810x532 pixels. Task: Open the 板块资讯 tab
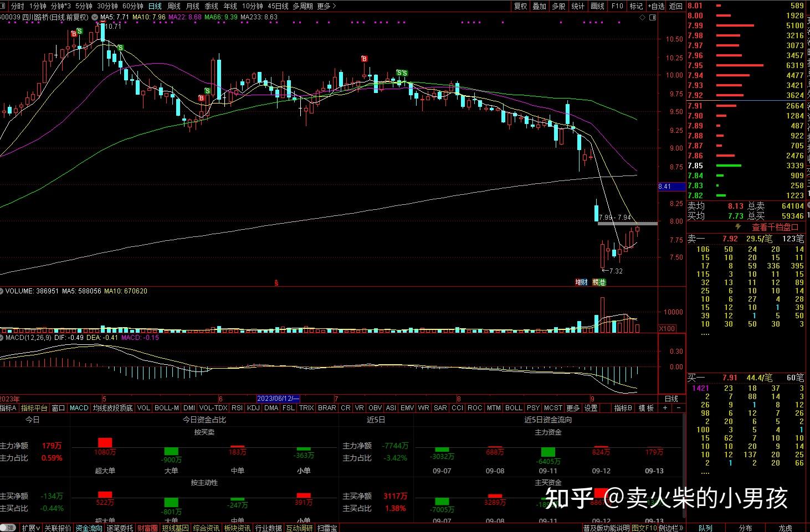(x=237, y=528)
